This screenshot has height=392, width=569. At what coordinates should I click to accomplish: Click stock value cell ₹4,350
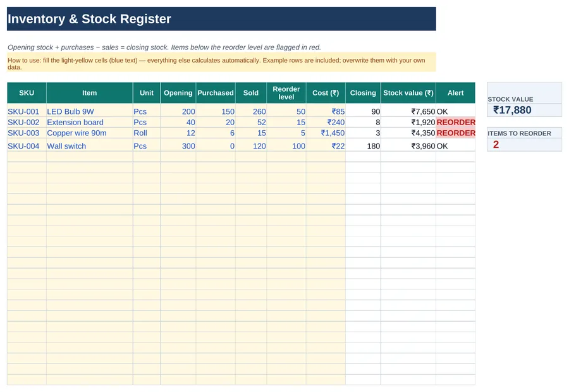pyautogui.click(x=408, y=133)
